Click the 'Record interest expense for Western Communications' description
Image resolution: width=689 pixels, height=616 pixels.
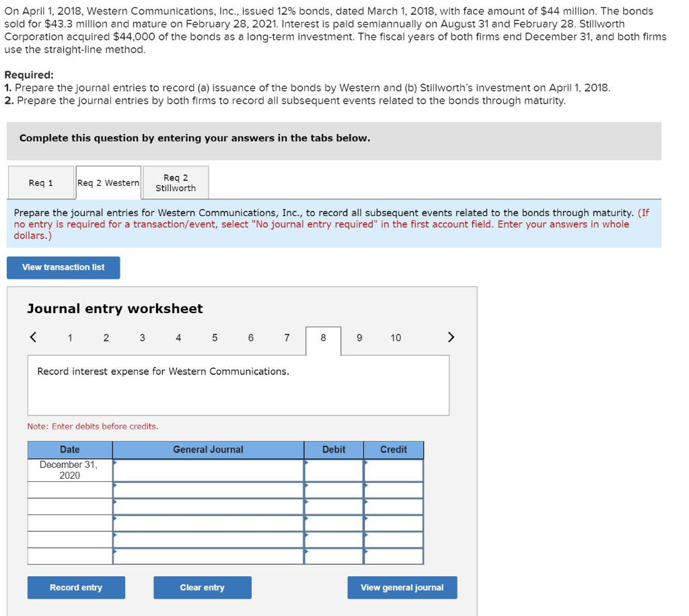tap(163, 372)
